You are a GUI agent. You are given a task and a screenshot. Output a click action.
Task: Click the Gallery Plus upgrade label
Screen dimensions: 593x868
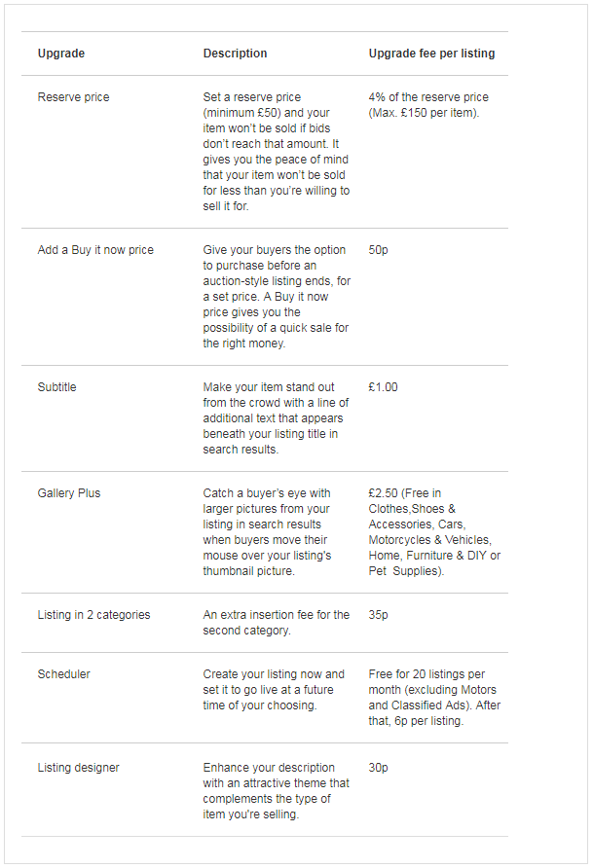[69, 493]
